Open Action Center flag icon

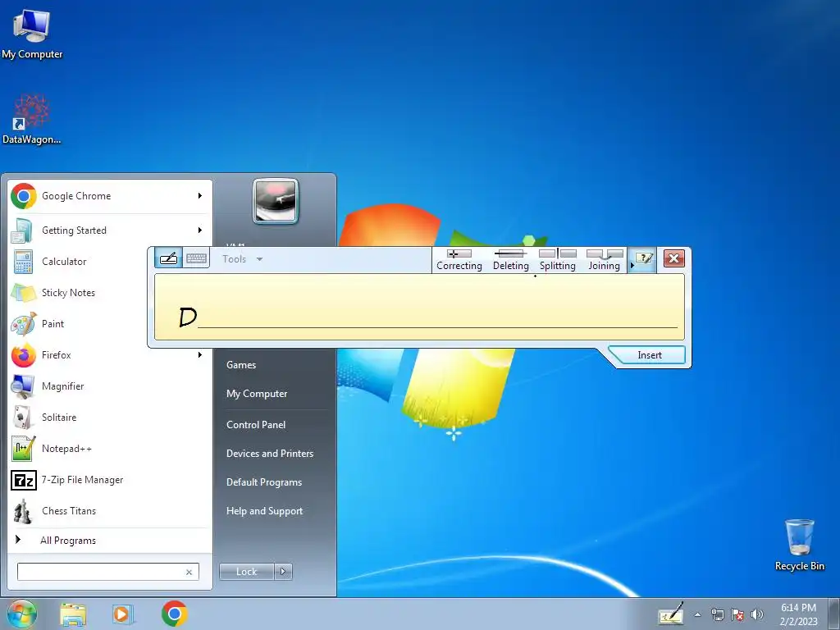point(737,614)
